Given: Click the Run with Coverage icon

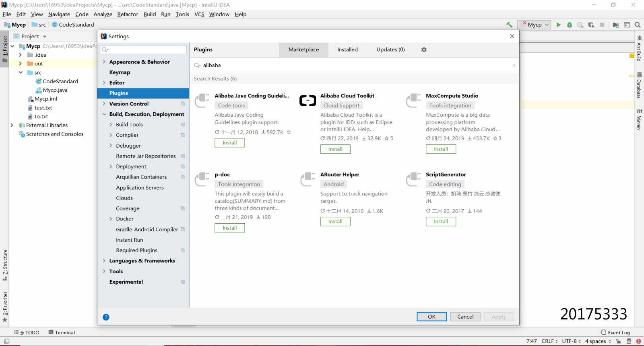Looking at the screenshot, I should click(x=591, y=25).
